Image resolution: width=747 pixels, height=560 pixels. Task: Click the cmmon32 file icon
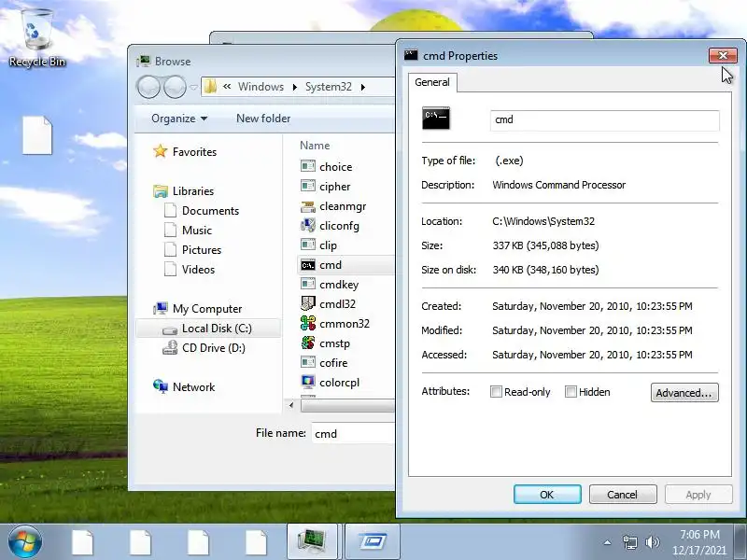[308, 323]
